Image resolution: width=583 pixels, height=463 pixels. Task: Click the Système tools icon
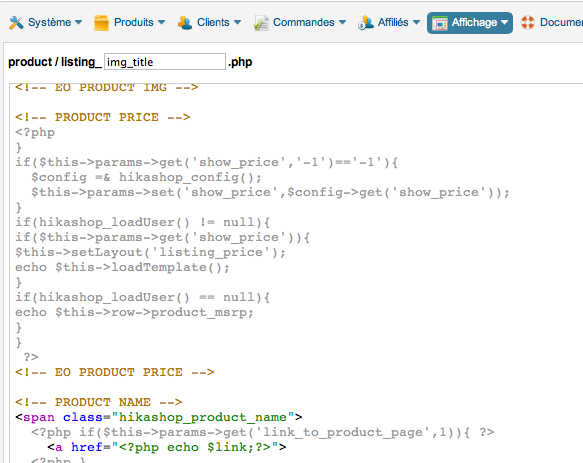[x=16, y=23]
